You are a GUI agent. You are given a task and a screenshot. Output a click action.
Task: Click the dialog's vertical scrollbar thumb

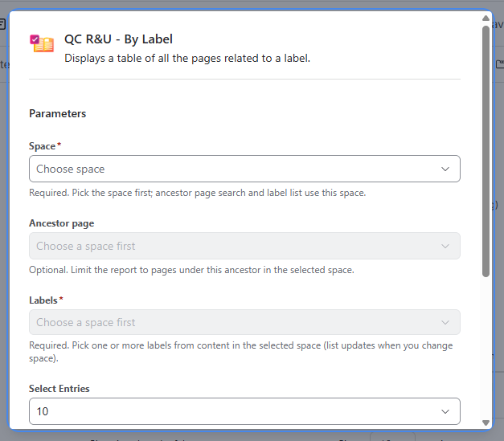(486, 151)
